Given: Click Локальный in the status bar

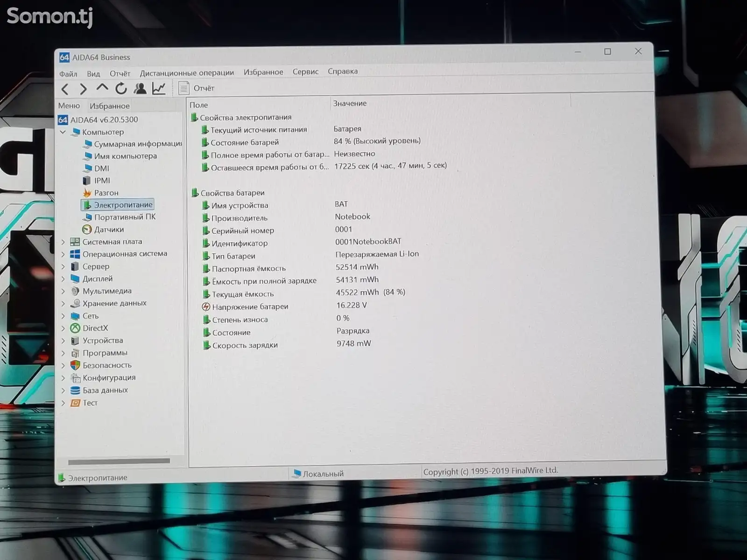Looking at the screenshot, I should point(318,474).
